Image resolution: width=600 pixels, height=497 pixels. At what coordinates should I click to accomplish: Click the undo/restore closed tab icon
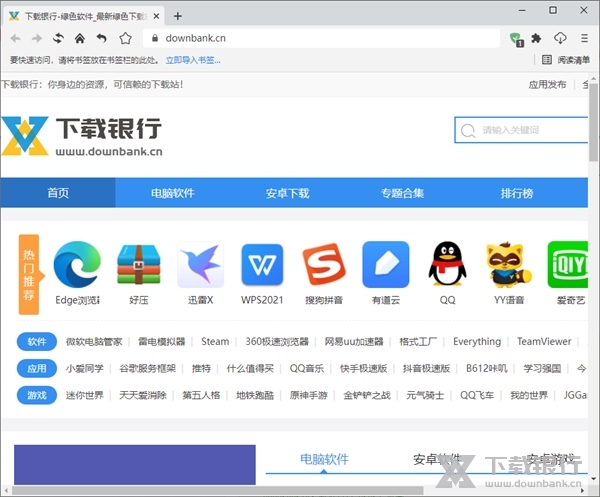[x=101, y=38]
